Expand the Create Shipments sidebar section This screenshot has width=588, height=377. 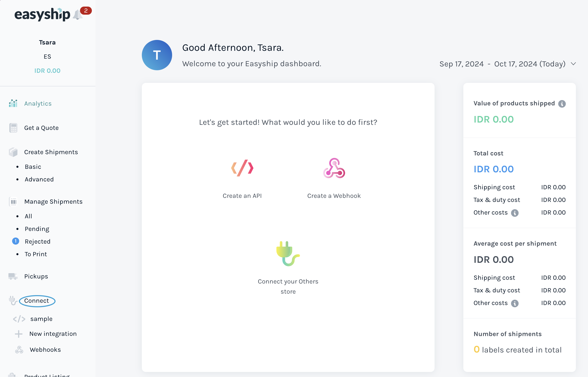[51, 152]
